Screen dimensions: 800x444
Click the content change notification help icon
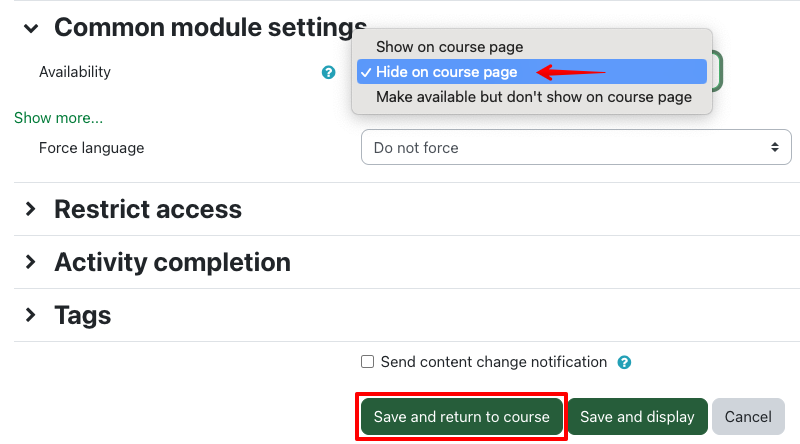[x=624, y=363]
